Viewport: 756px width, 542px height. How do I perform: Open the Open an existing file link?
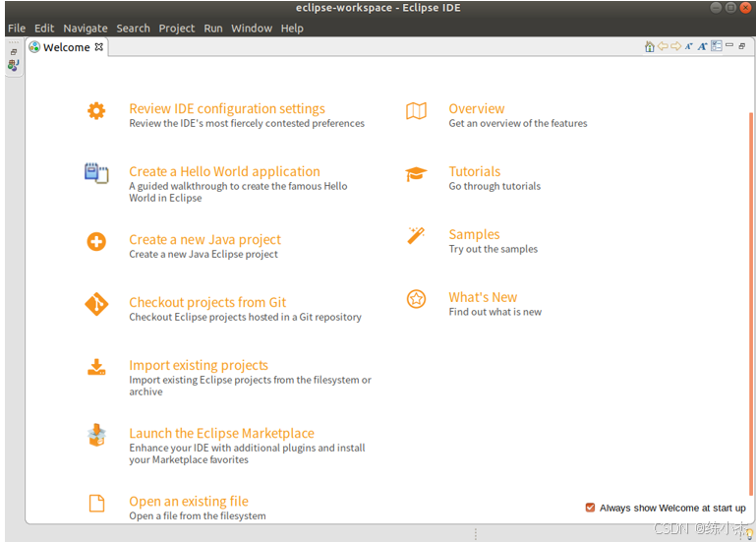(x=189, y=501)
